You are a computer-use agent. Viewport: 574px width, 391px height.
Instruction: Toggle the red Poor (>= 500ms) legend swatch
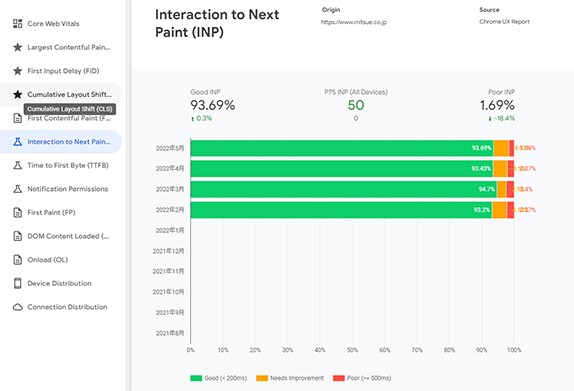pyautogui.click(x=339, y=378)
